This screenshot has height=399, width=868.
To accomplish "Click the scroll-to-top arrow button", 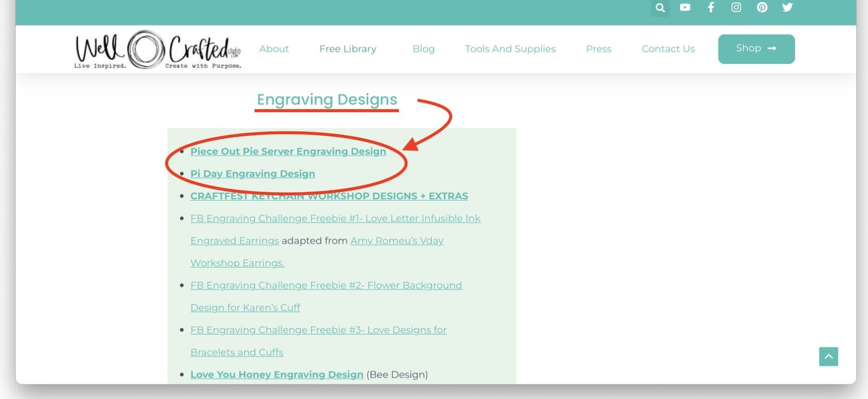I will [828, 357].
